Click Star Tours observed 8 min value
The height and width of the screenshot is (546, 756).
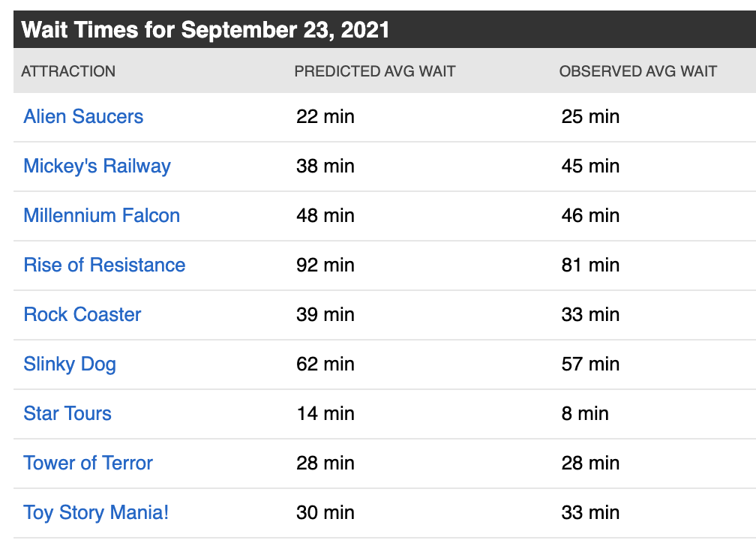click(x=585, y=413)
